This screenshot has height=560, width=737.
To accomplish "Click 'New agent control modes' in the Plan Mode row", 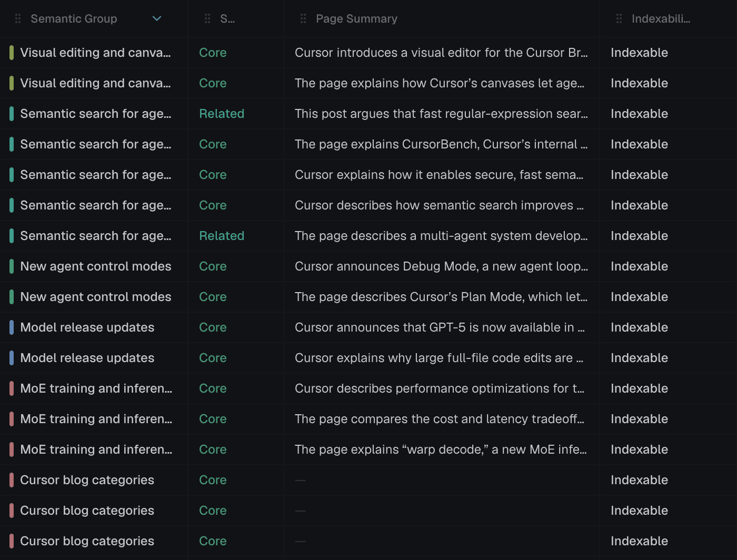I will coord(96,297).
